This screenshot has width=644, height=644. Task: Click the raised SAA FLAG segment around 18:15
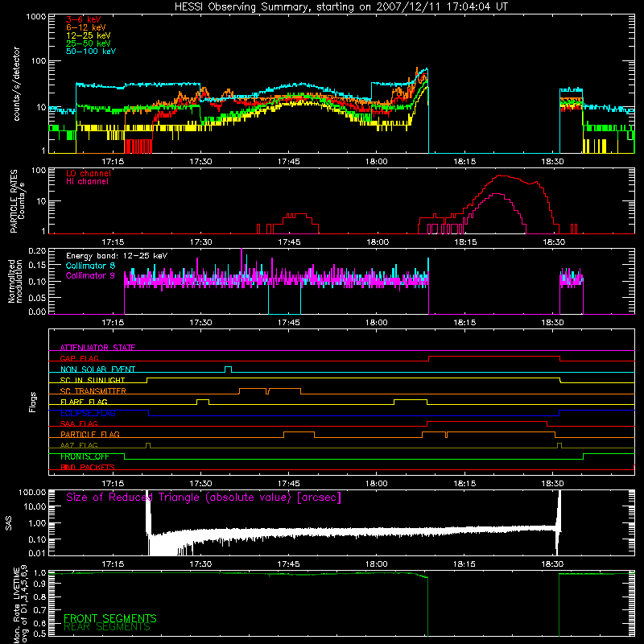(487, 422)
